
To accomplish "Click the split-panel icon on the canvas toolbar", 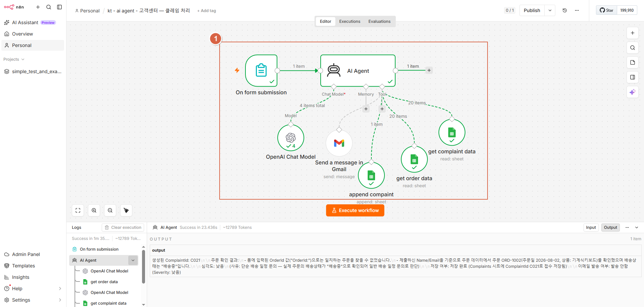I will (633, 77).
